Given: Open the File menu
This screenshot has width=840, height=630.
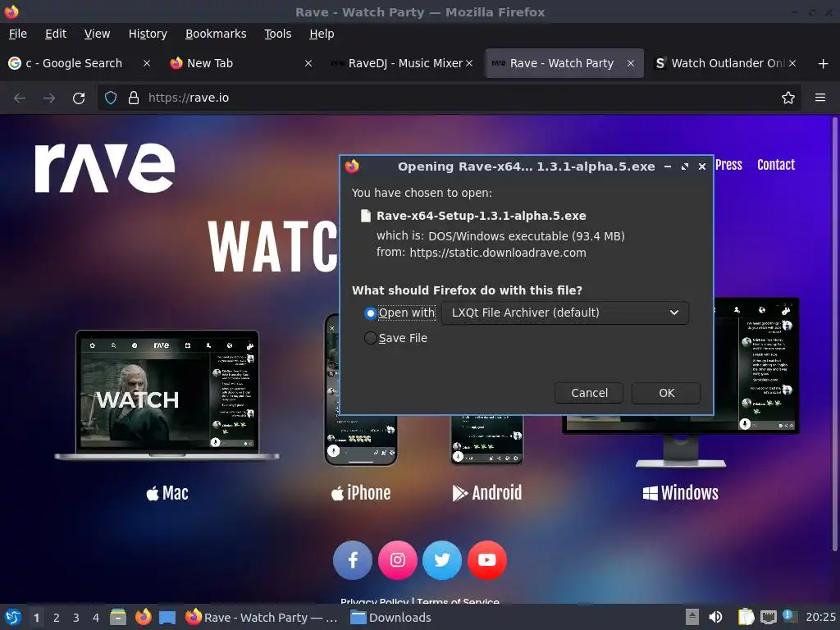Looking at the screenshot, I should coord(18,34).
